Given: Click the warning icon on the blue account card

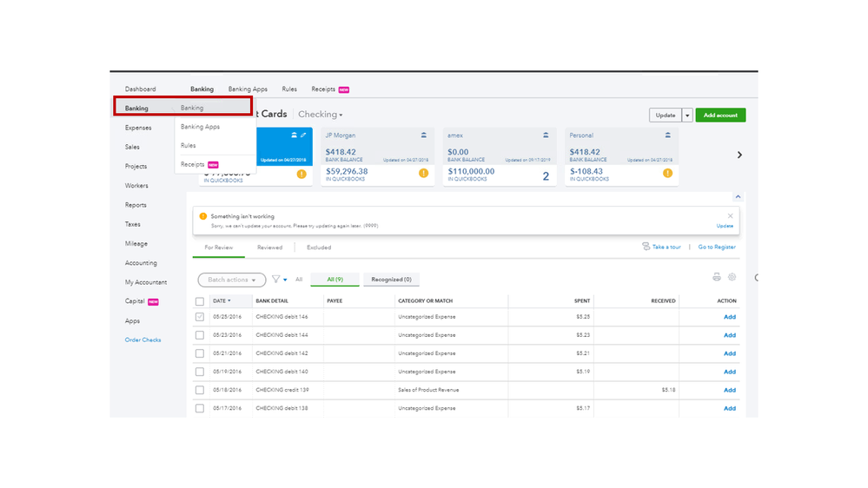Looking at the screenshot, I should pyautogui.click(x=301, y=174).
